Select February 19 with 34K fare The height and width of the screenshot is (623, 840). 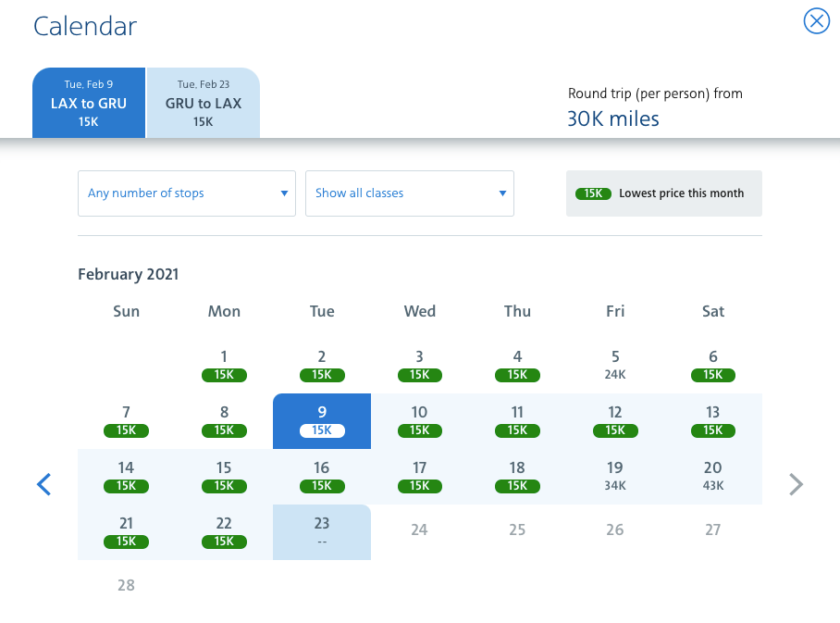coord(615,476)
